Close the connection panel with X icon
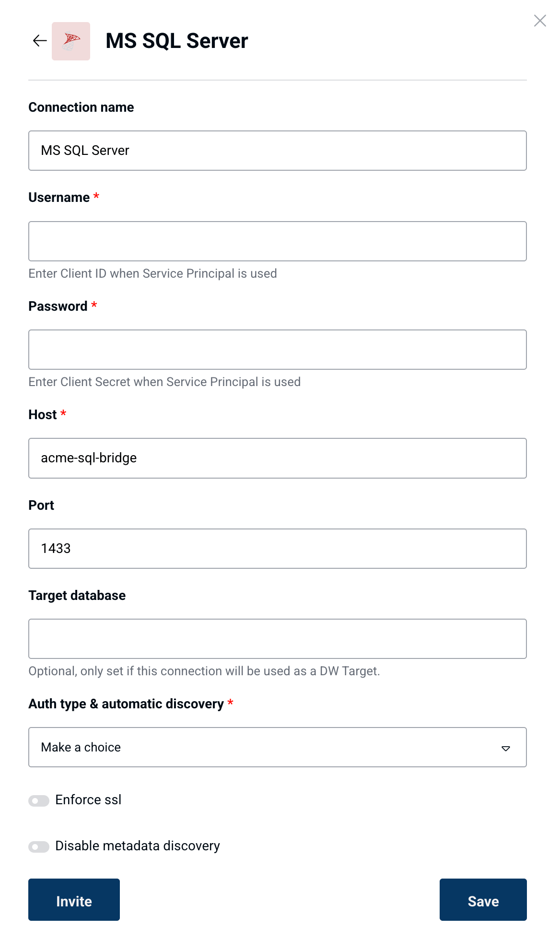560x939 pixels. [x=540, y=21]
